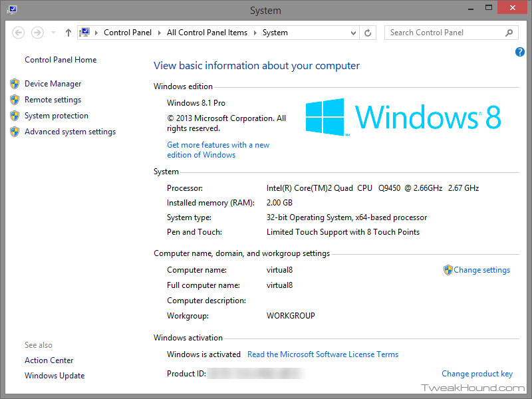Click the installed memory value '2.00 GB'

(x=279, y=203)
